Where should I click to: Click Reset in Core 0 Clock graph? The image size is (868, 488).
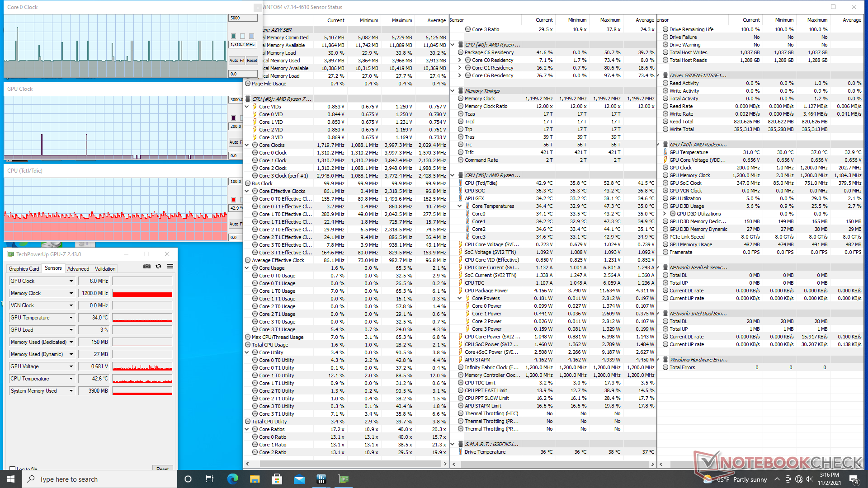[252, 61]
